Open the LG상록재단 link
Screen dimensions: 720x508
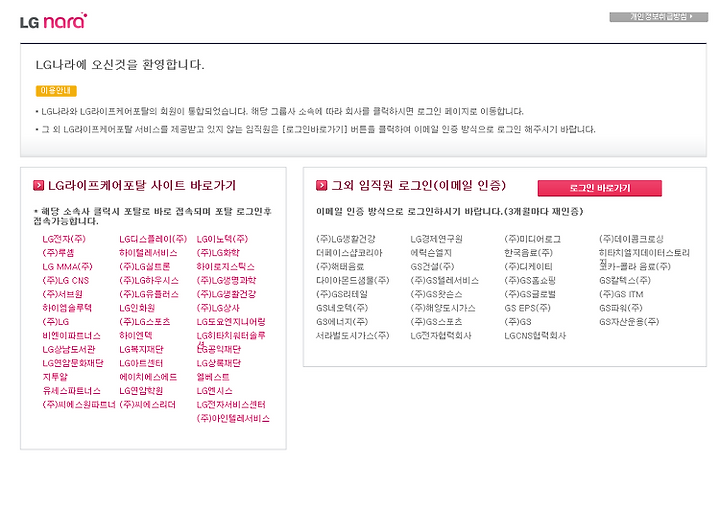[219, 363]
